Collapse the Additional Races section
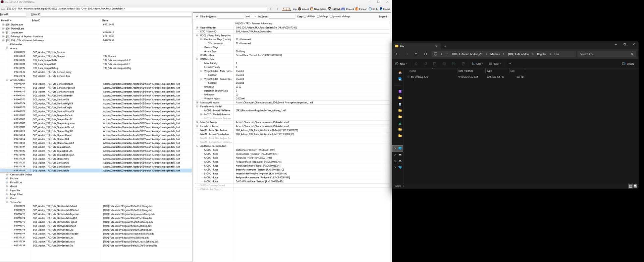Image resolution: width=644 pixels, height=262 pixels. pyautogui.click(x=197, y=146)
